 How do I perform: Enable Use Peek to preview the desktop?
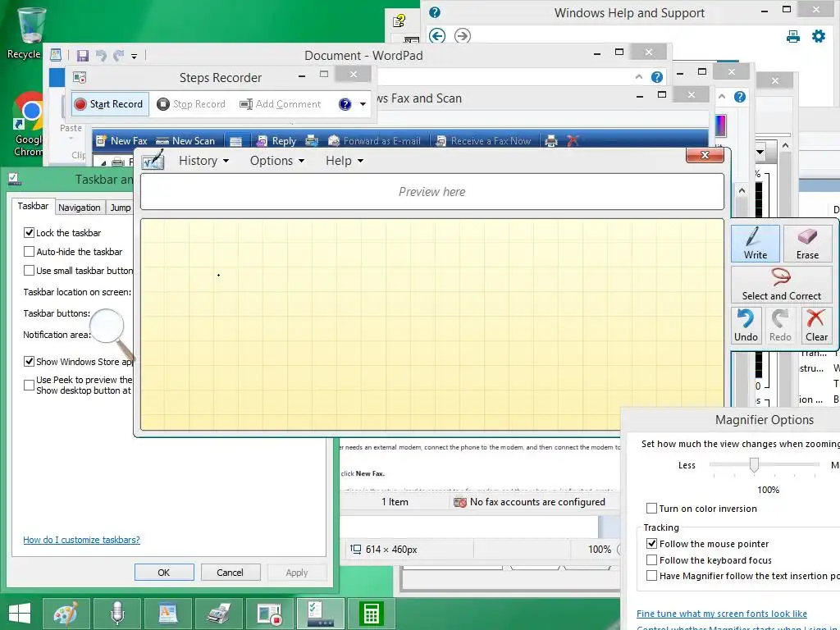tap(29, 385)
